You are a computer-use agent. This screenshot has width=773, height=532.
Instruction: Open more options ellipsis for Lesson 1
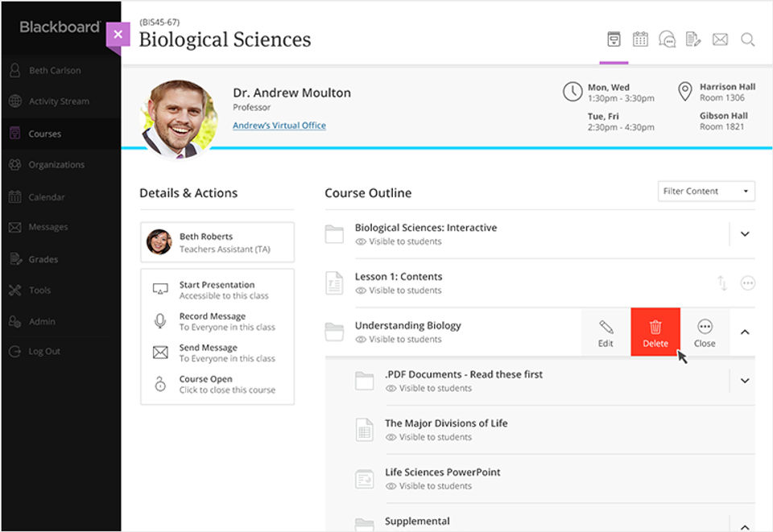pos(747,282)
